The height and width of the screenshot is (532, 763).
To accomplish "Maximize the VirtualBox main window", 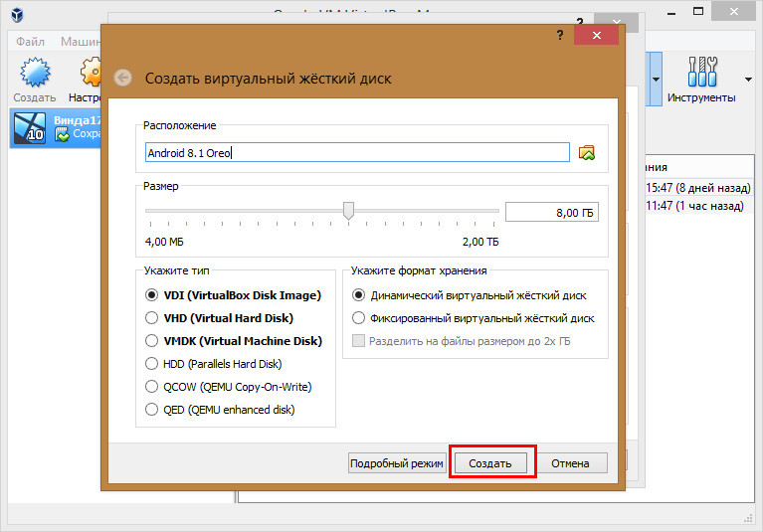I will tap(698, 12).
